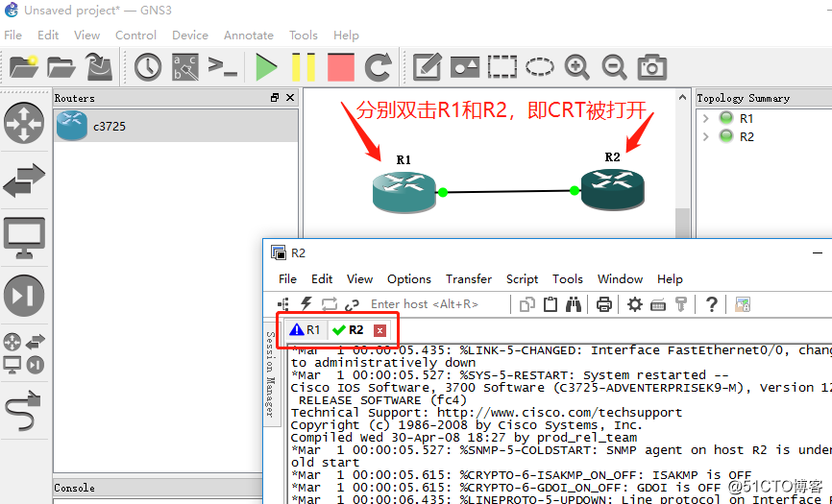Browse switches in the device sidebar
The height and width of the screenshot is (504, 832).
(x=24, y=180)
